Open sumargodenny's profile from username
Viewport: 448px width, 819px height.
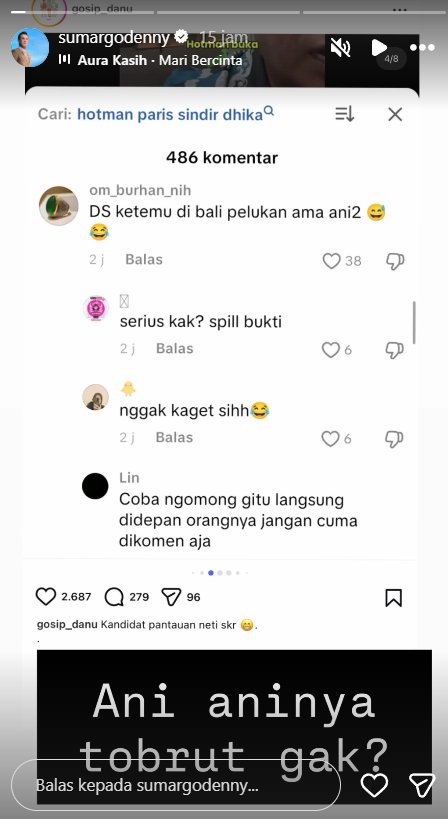(114, 38)
